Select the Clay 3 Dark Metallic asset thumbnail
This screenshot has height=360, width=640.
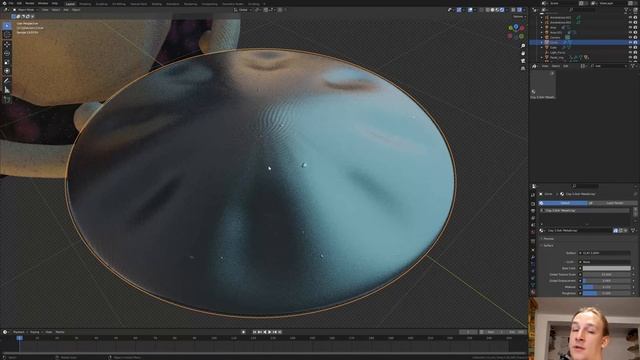[543, 85]
